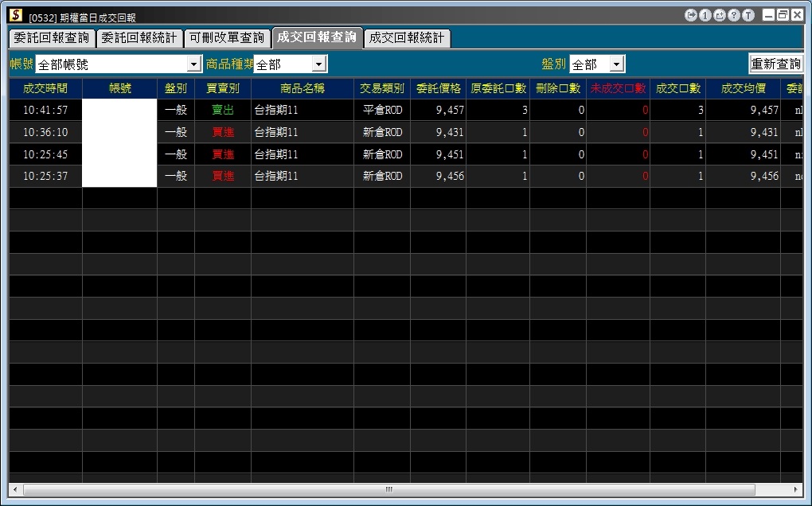Open help via the question mark icon

[x=734, y=16]
